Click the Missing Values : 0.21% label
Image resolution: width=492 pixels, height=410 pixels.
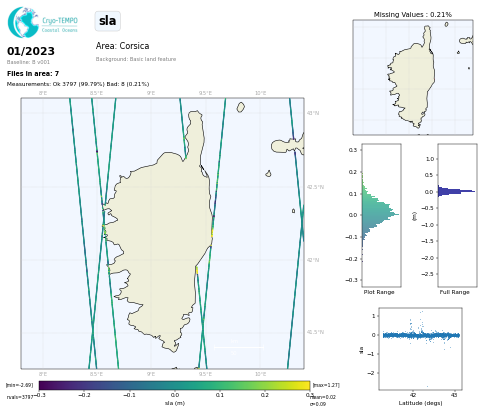413,15
